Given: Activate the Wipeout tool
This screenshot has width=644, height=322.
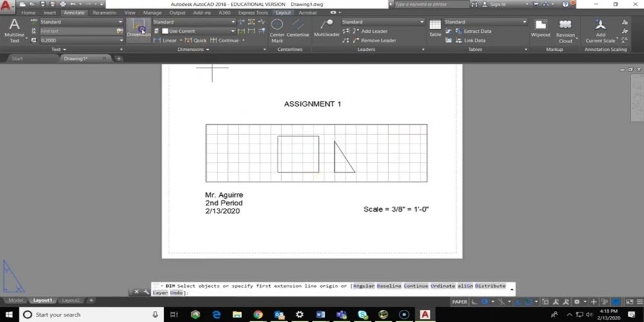Looking at the screenshot, I should [x=540, y=29].
